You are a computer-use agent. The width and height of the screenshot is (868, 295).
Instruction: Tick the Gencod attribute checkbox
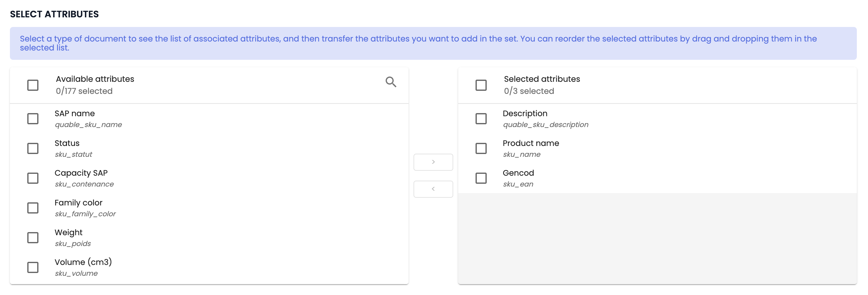point(481,178)
